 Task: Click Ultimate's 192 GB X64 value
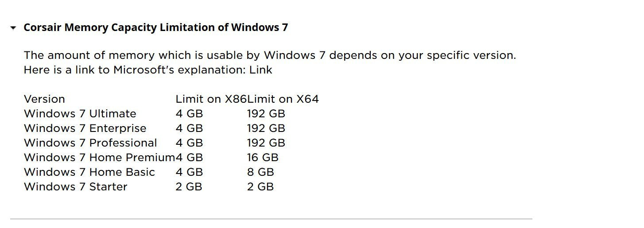pos(266,113)
